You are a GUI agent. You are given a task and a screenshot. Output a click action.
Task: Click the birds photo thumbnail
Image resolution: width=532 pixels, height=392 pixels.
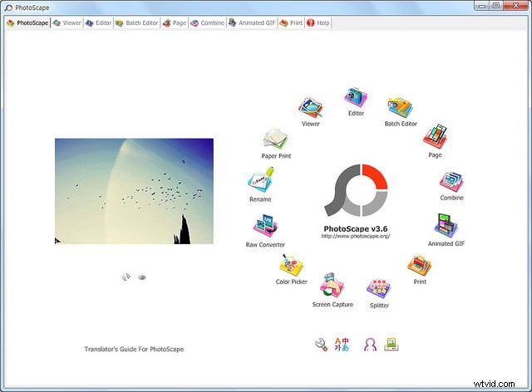click(134, 191)
